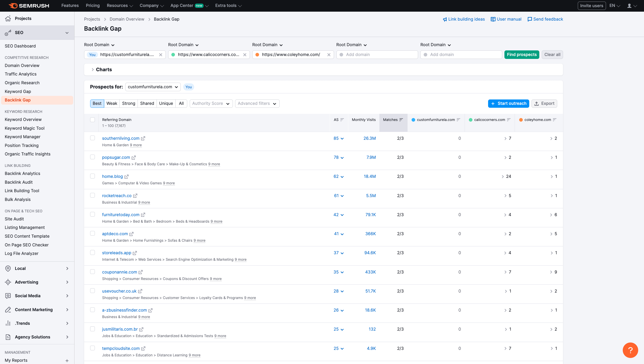Sort by Matches column icon

coord(401,120)
